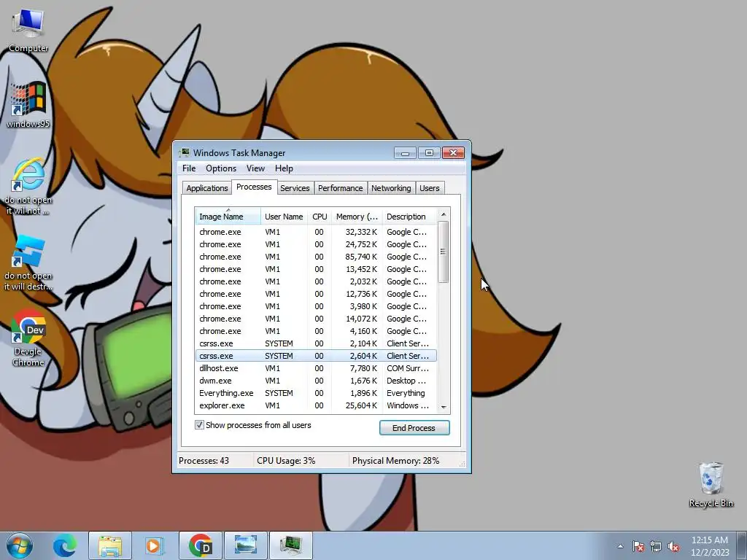Open Windows Media Player taskbar icon
The height and width of the screenshot is (560, 747).
point(154,545)
